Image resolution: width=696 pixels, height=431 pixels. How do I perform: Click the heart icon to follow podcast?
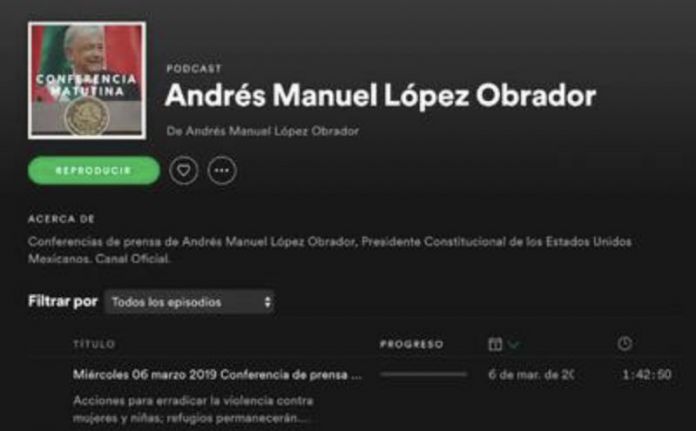tap(183, 170)
